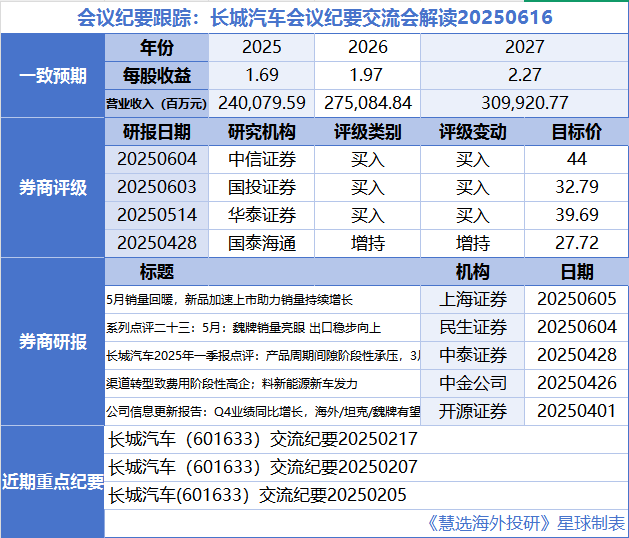Click the 近期重点纪要 section header
This screenshot has width=629, height=538.
[x=53, y=481]
